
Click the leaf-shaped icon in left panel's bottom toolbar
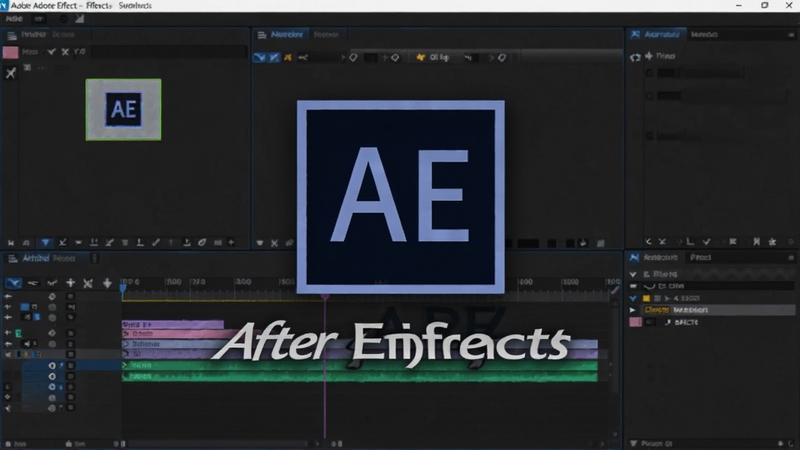(202, 242)
